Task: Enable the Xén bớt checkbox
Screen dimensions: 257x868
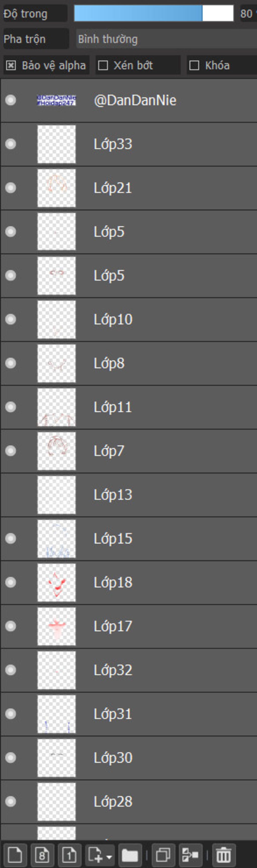Action: [x=103, y=65]
